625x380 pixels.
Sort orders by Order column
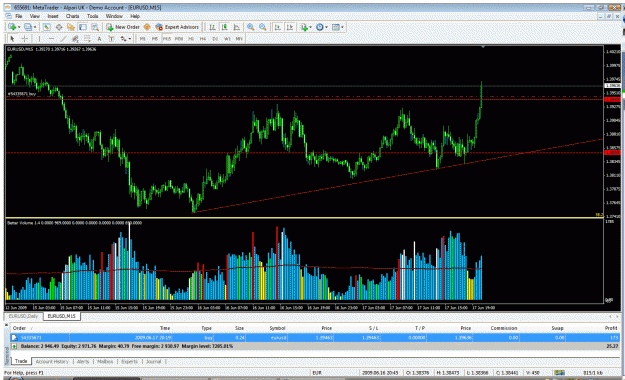coord(19,328)
